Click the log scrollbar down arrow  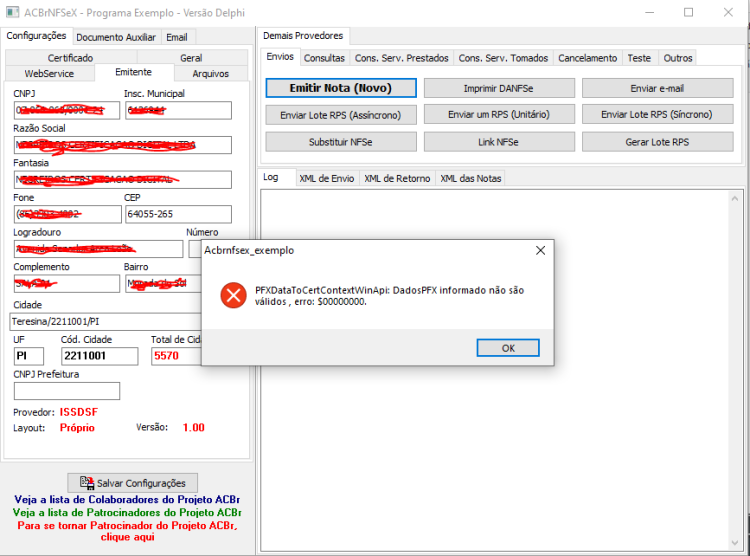point(735,542)
